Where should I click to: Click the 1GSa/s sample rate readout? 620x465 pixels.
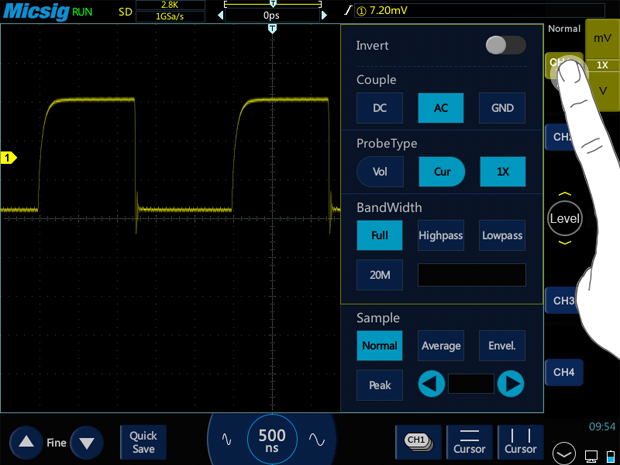170,17
